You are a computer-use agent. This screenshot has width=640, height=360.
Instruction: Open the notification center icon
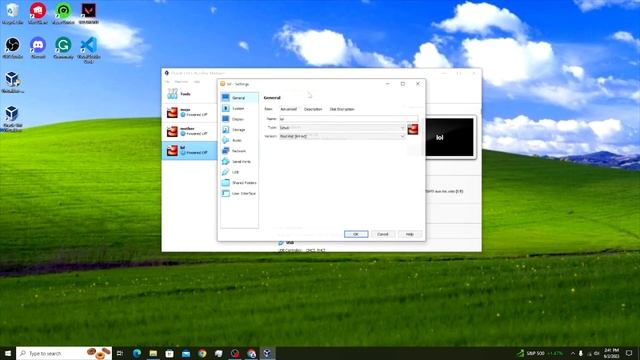coord(629,353)
